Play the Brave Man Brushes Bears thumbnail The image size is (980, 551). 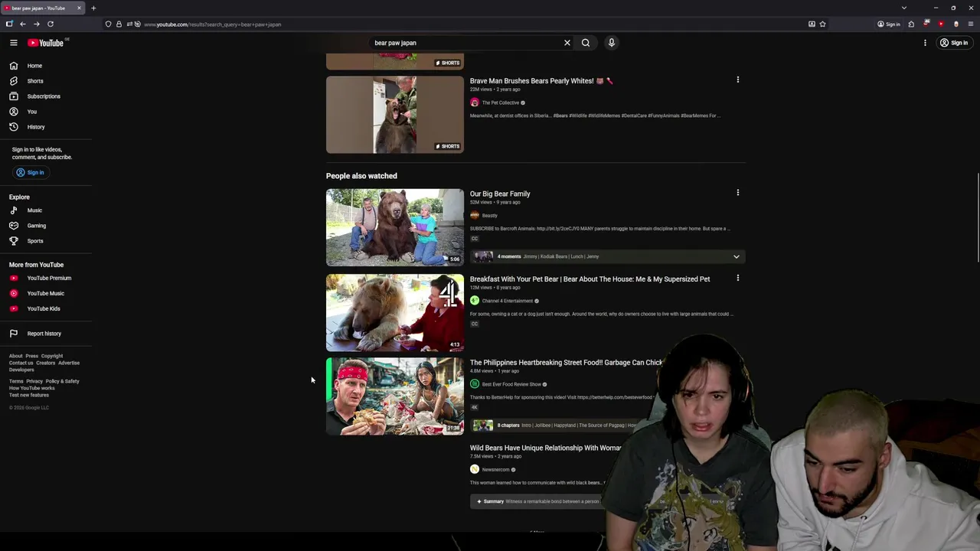pos(395,115)
